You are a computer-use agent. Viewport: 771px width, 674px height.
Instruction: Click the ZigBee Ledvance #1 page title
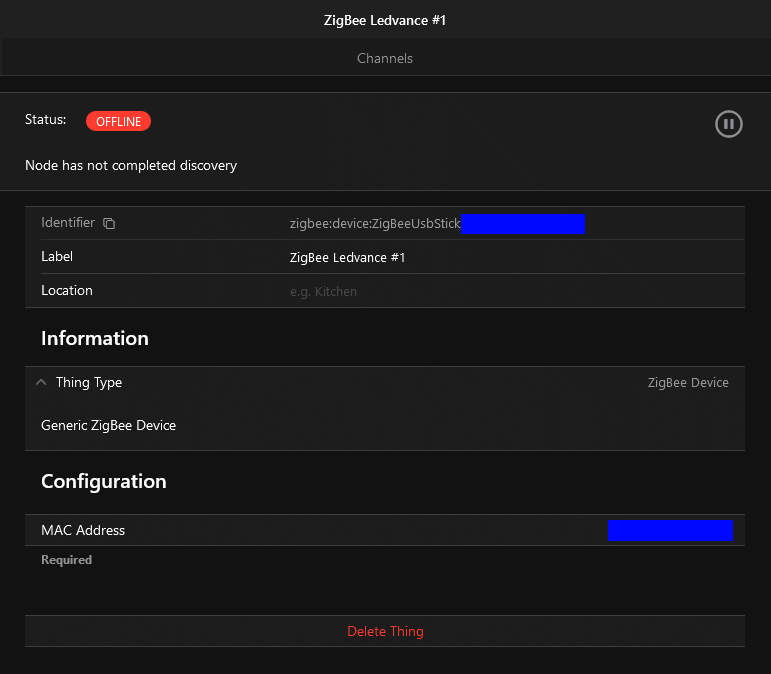pyautogui.click(x=385, y=20)
